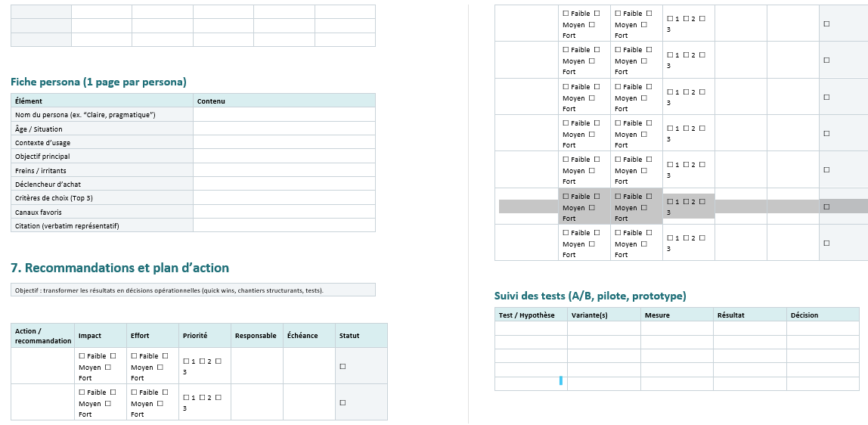Click Responsable cell in first left action row

[256, 366]
